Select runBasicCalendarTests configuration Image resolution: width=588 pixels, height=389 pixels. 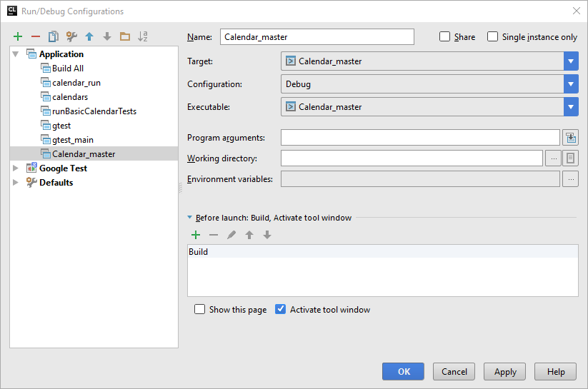click(94, 111)
